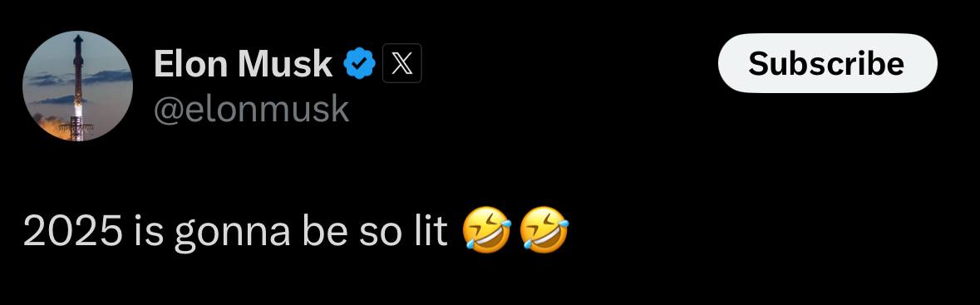Click the tweet text about 2025
Image resolution: width=980 pixels, height=305 pixels.
click(x=296, y=232)
